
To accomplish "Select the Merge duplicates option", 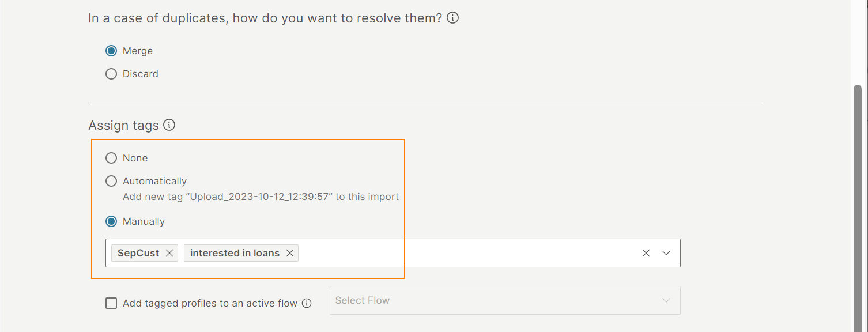I will click(x=111, y=51).
